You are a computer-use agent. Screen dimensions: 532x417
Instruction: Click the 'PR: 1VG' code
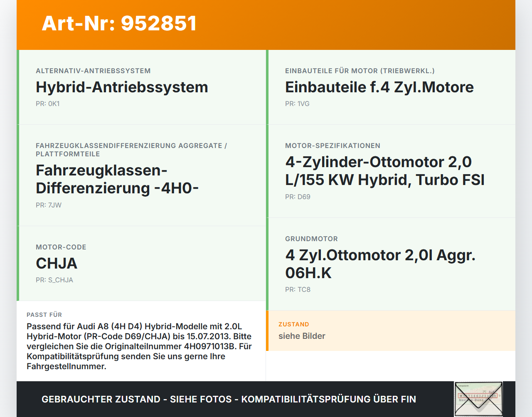(297, 104)
